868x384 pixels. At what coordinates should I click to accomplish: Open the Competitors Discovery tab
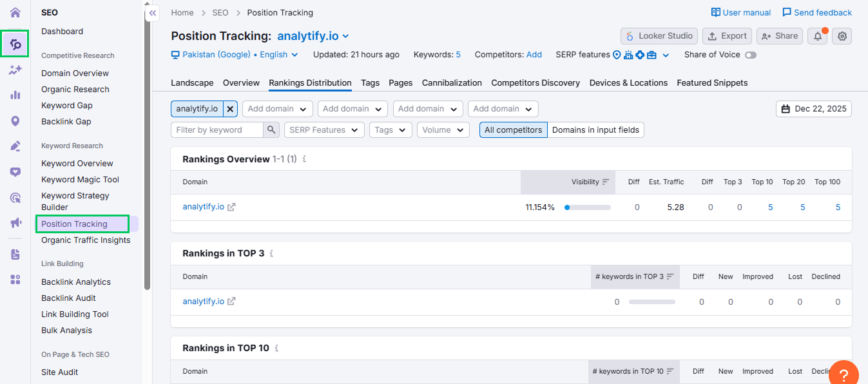pyautogui.click(x=535, y=83)
